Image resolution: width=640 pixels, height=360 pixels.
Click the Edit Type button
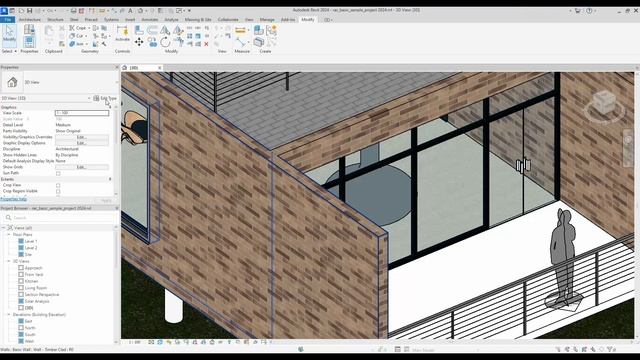pos(105,98)
